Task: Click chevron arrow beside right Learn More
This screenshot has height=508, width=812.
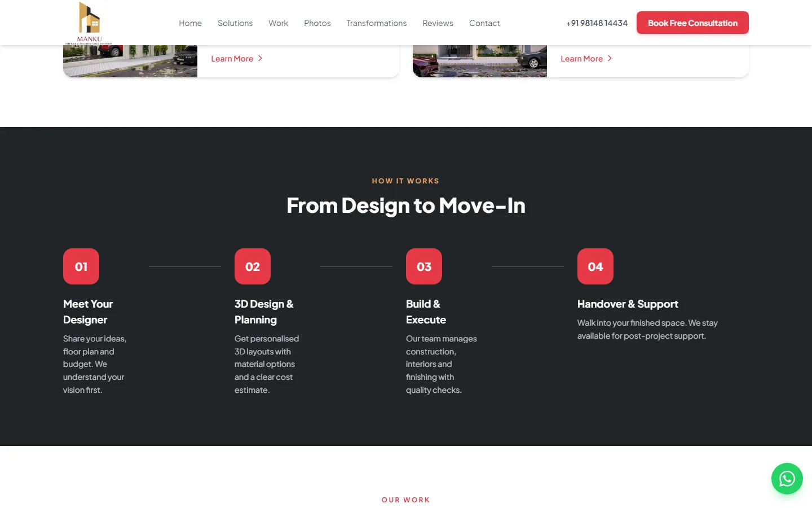Action: 610,58
